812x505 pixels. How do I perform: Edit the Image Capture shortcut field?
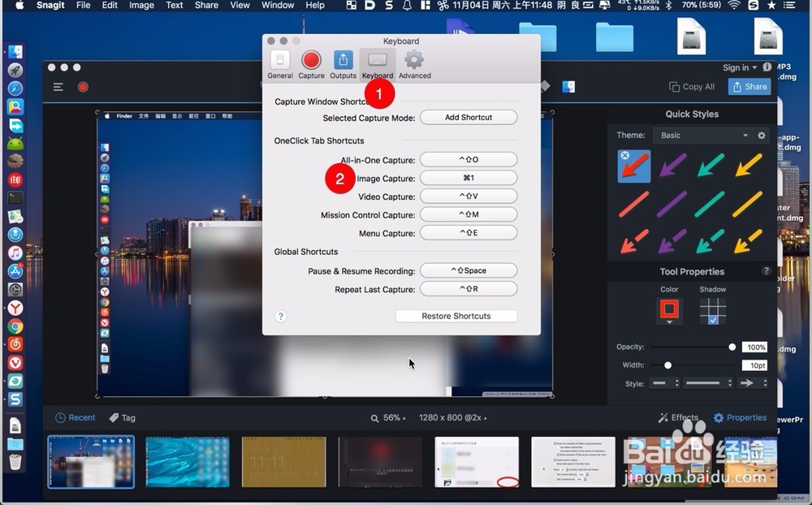(469, 178)
